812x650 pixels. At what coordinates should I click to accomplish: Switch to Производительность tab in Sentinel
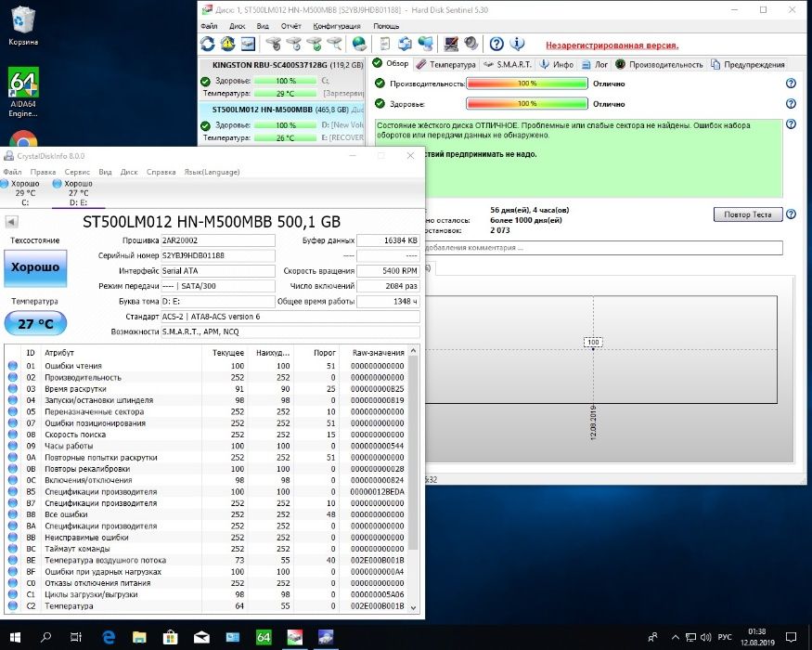[x=659, y=64]
